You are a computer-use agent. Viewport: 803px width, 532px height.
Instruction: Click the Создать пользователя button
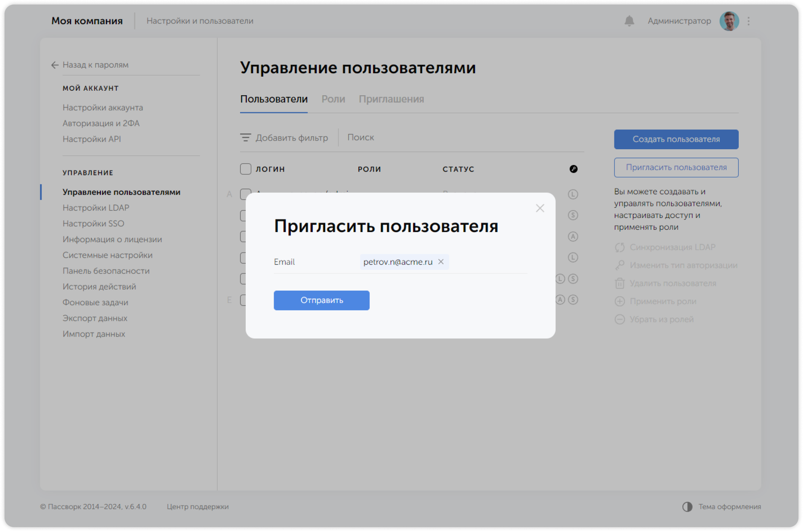point(676,139)
